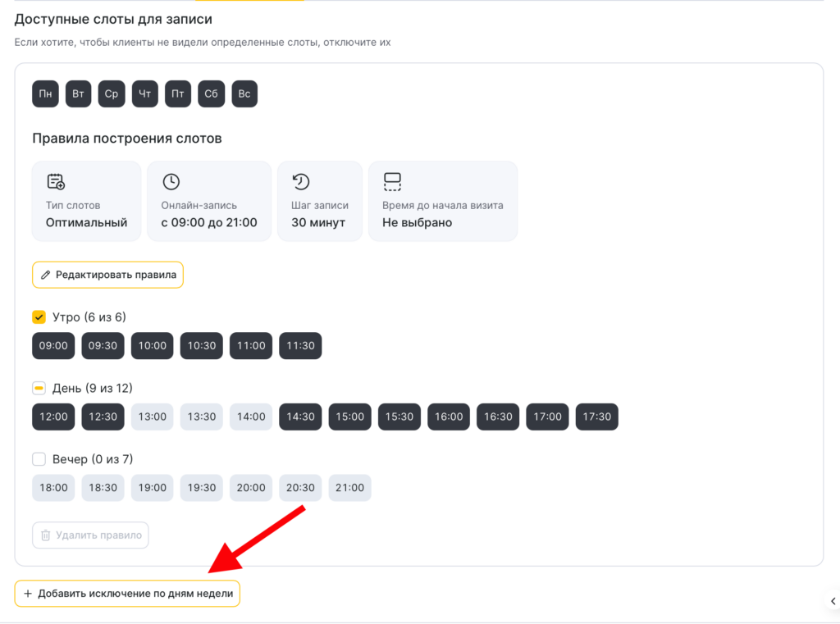Enable the Вечер checkbox
Image resolution: width=840 pixels, height=624 pixels.
(39, 459)
